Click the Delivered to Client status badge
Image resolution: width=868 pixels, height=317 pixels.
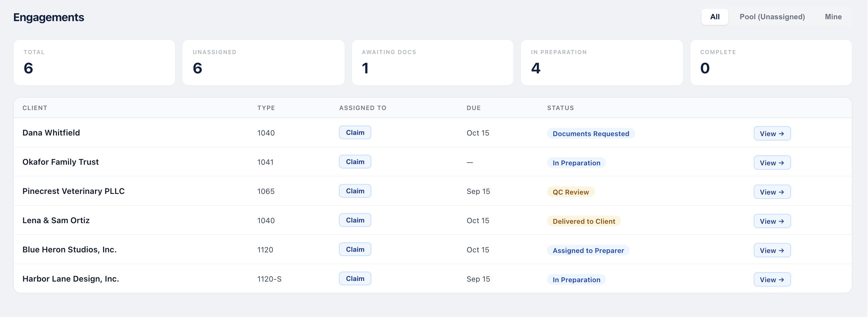coord(584,221)
